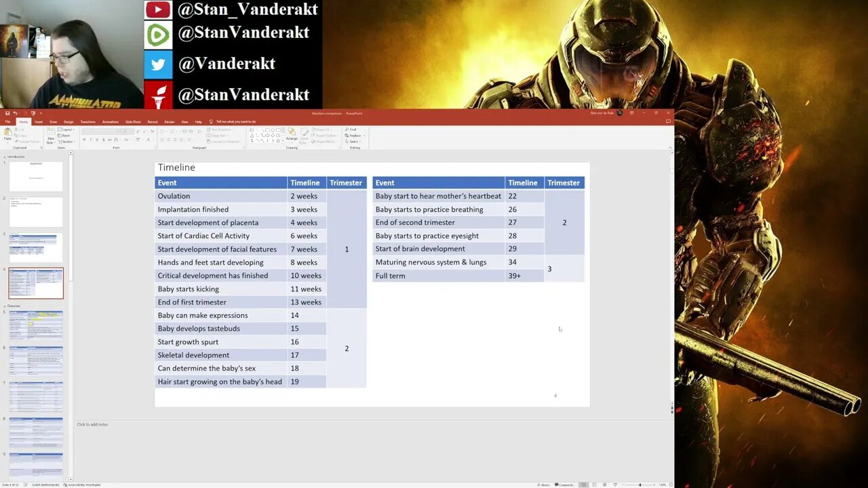Click the Undo icon in quick access toolbar
This screenshot has width=868, height=488.
pyautogui.click(x=15, y=113)
